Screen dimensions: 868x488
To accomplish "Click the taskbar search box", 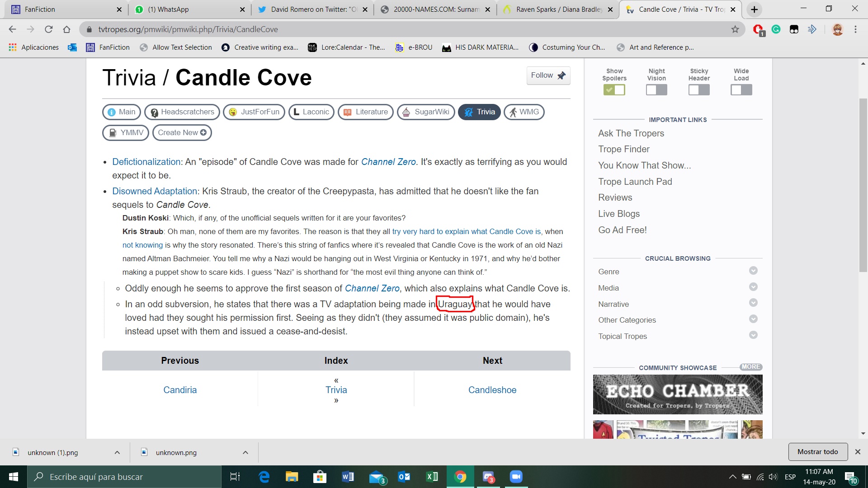I will click(124, 477).
